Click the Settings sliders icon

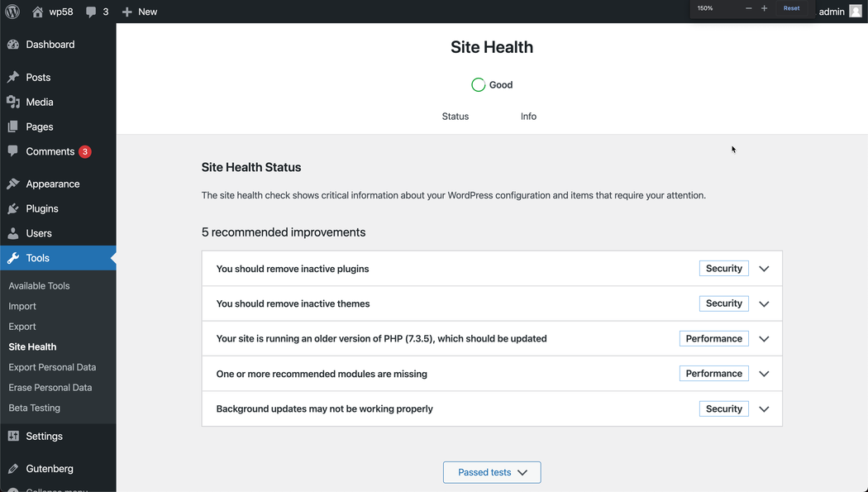coord(13,436)
